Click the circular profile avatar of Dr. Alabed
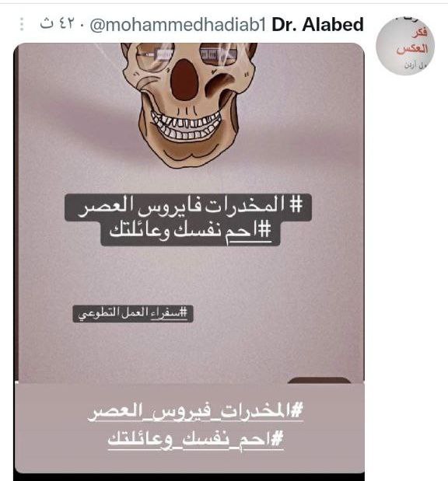 pos(405,47)
